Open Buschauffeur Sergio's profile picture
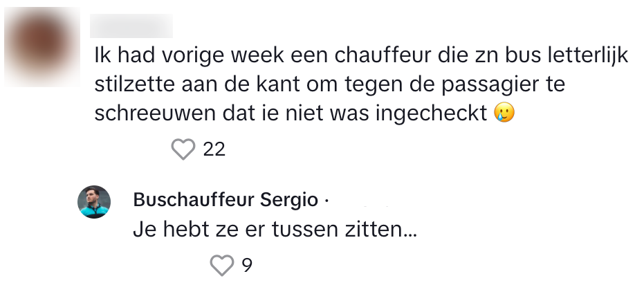 pos(94,202)
